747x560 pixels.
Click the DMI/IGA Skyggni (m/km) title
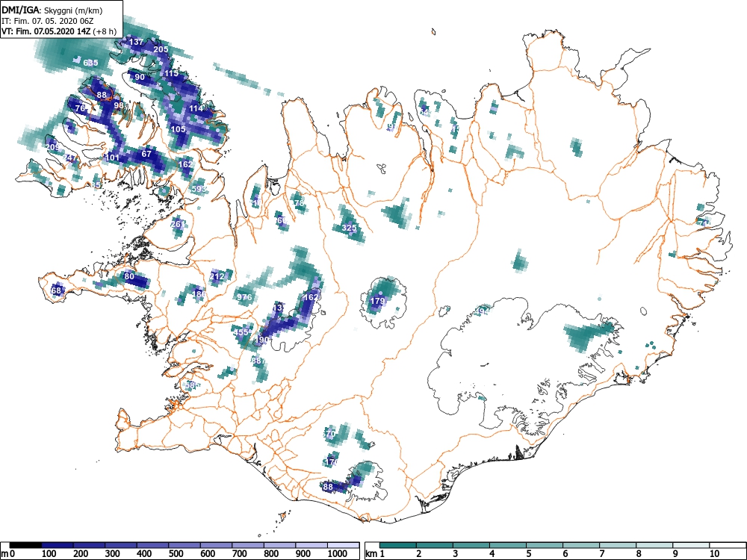pyautogui.click(x=52, y=10)
